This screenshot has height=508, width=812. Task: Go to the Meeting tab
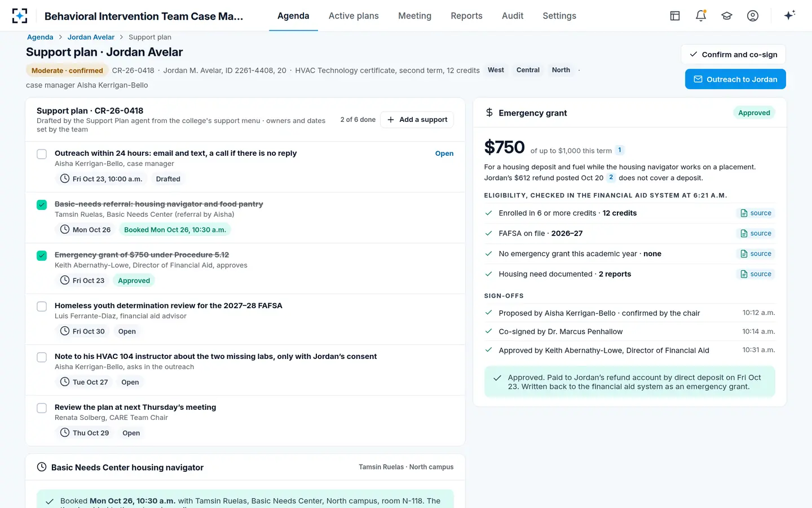point(414,16)
